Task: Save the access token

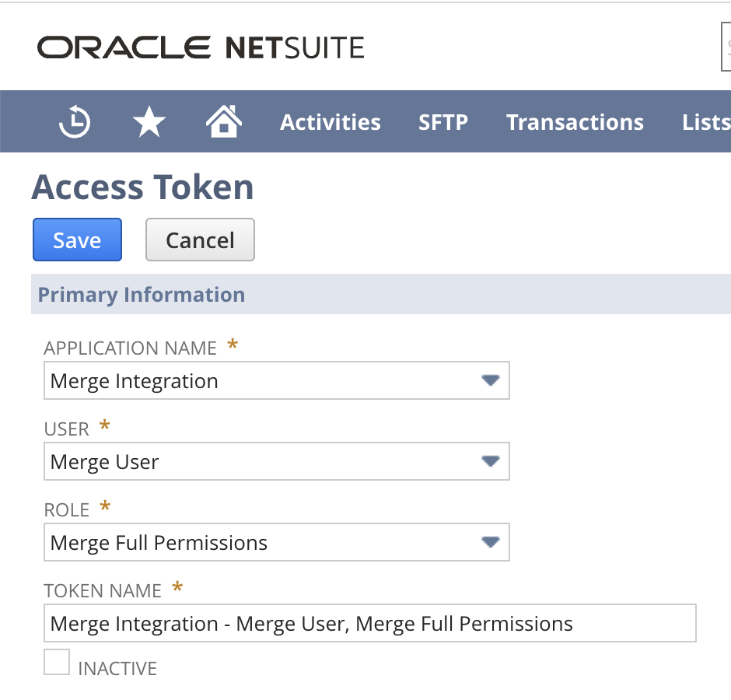Action: [77, 240]
